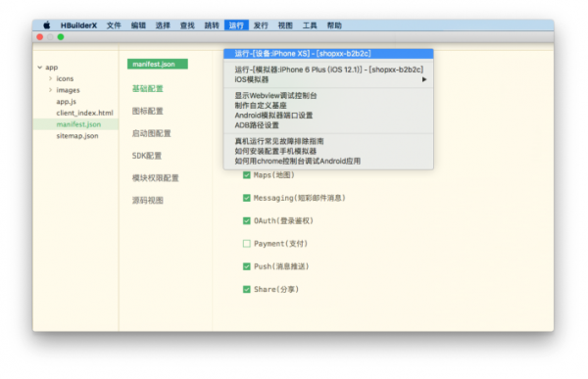This screenshot has height=379, width=588.
Task: Open sitemap.json file
Action: pyautogui.click(x=77, y=136)
